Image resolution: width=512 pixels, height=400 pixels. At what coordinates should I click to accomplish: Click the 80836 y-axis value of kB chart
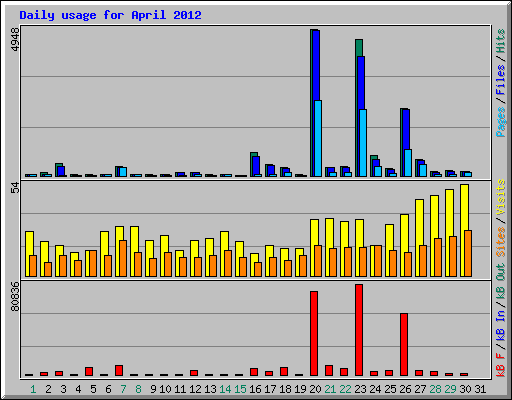pos(15,297)
